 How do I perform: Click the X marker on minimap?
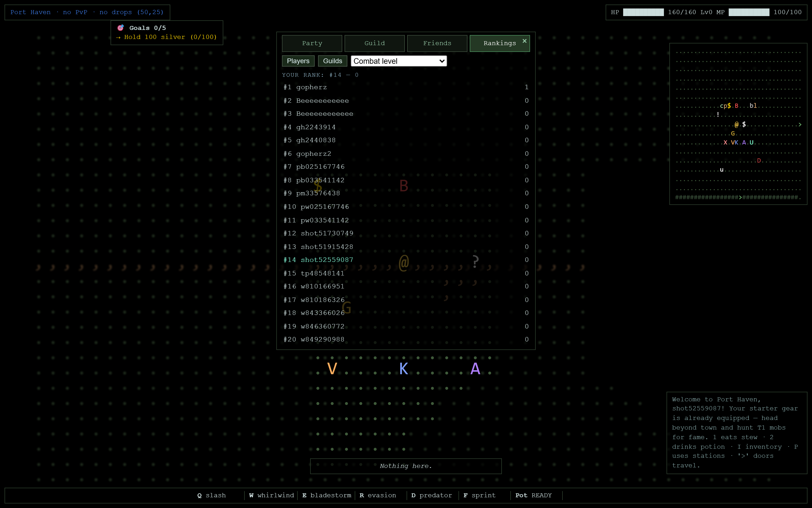[x=725, y=143]
